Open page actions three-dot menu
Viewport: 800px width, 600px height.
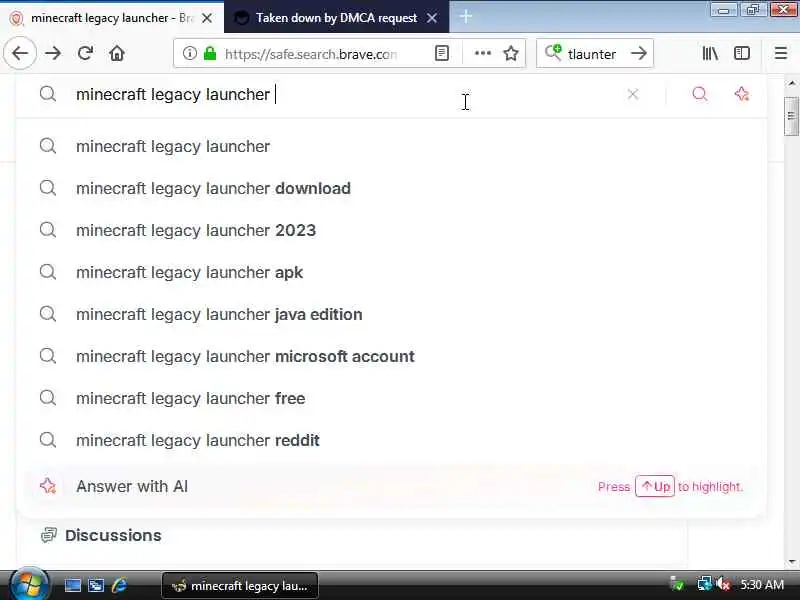tap(483, 53)
